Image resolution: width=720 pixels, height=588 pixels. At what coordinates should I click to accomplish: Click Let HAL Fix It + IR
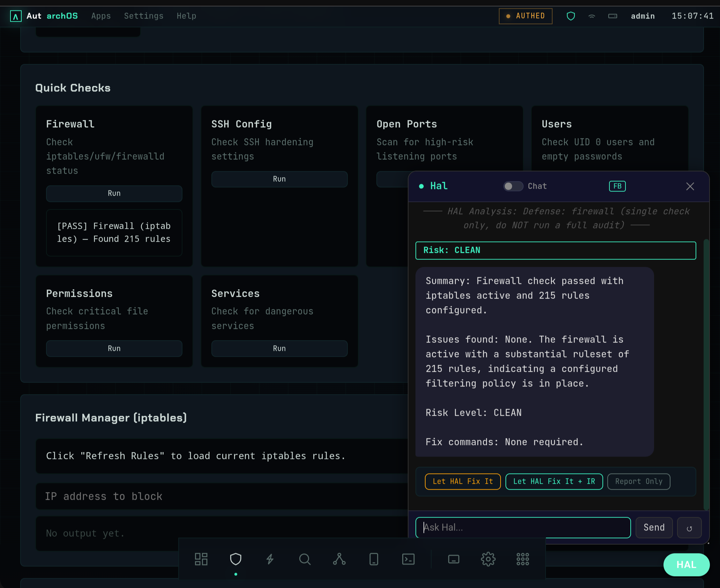pyautogui.click(x=554, y=482)
